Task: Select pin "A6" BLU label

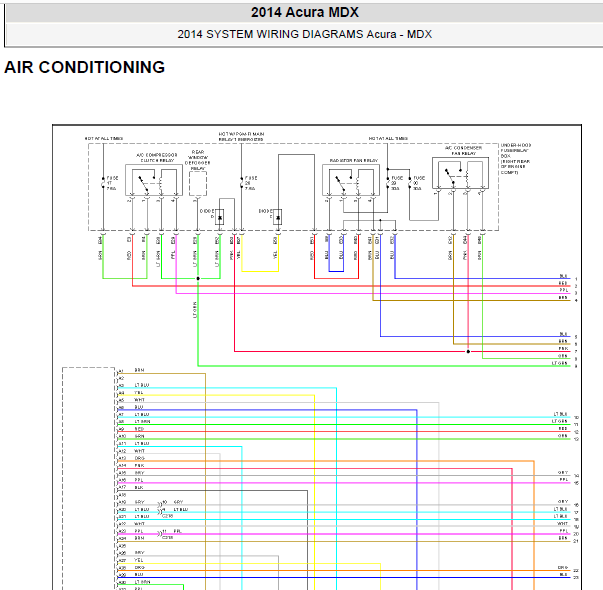Action: 131,407
